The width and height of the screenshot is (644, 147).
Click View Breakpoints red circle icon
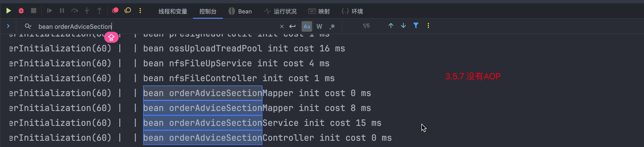pyautogui.click(x=115, y=10)
